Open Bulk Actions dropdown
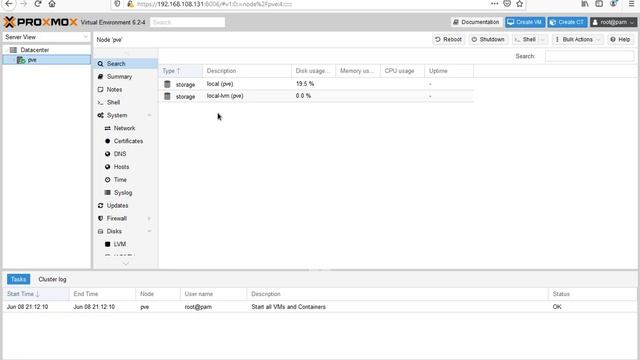Viewport: 640px width, 360px height. 577,40
